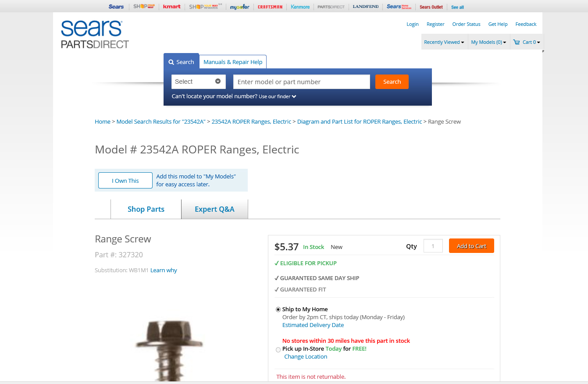Expand the Recently Viewed menu
Image resolution: width=588 pixels, height=384 pixels.
point(444,42)
